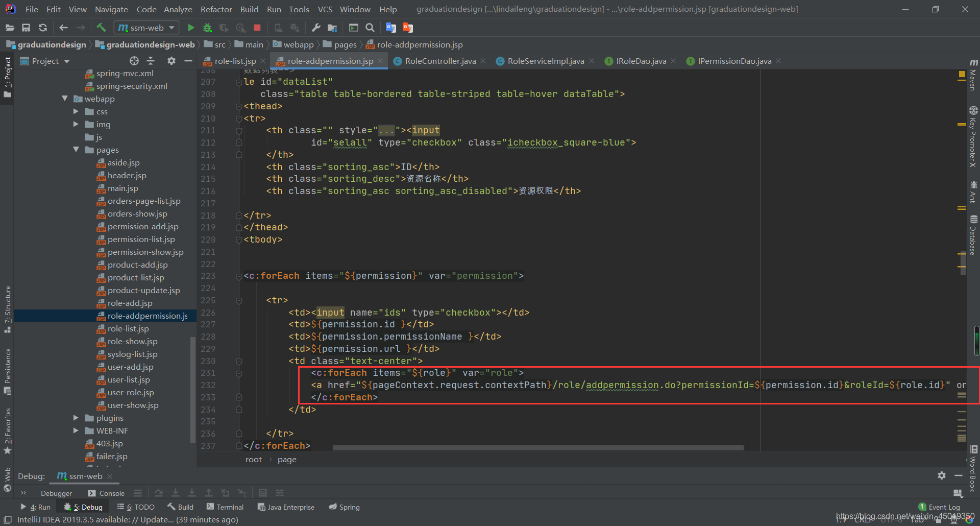Open Favorites side tool window
Viewport: 980px width, 526px height.
(x=7, y=431)
